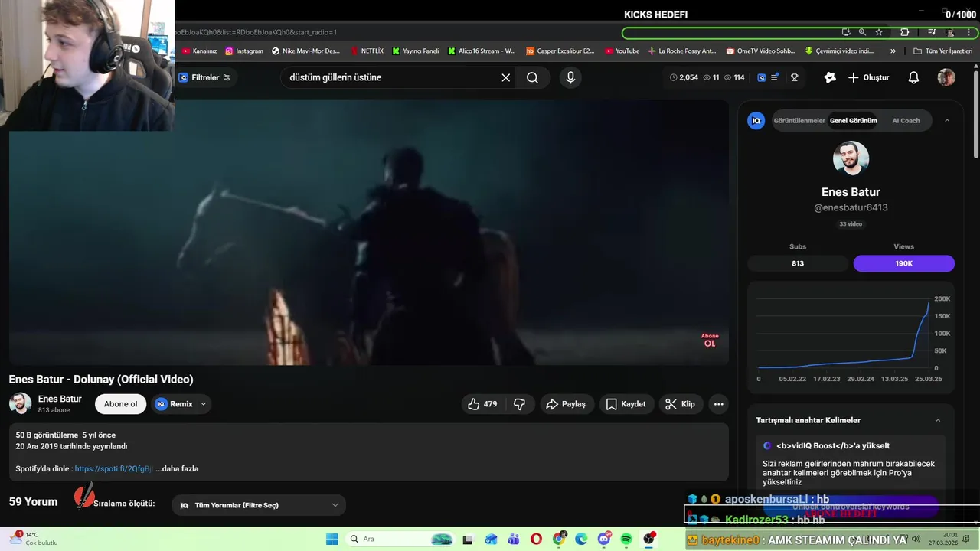Open OBS Studio from the taskbar

click(x=649, y=540)
